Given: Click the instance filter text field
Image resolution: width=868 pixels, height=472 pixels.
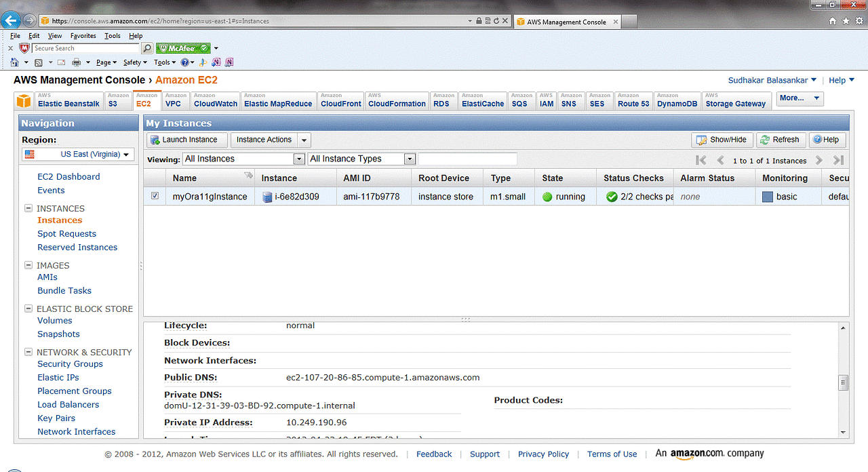Looking at the screenshot, I should [467, 159].
